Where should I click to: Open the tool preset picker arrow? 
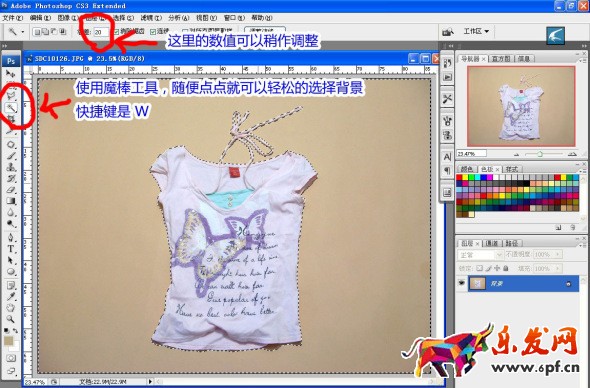(x=22, y=32)
